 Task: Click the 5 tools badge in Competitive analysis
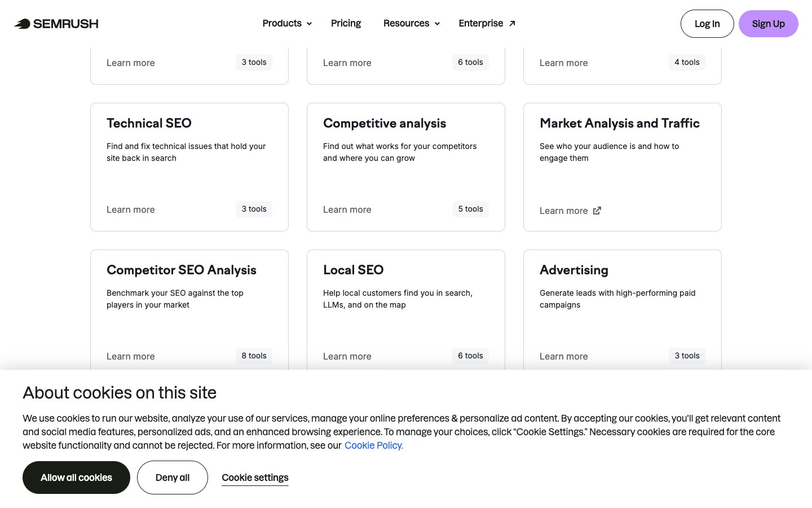tap(470, 209)
